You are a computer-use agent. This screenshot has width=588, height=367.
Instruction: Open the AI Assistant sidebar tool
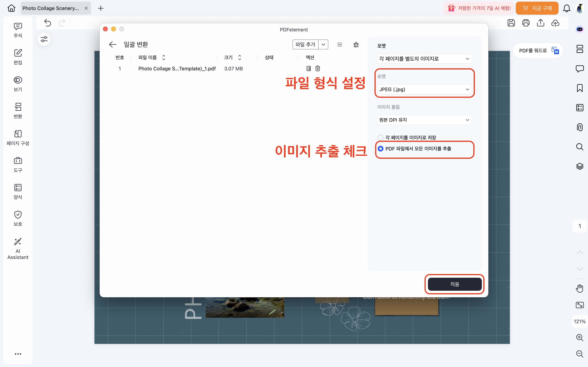click(18, 249)
